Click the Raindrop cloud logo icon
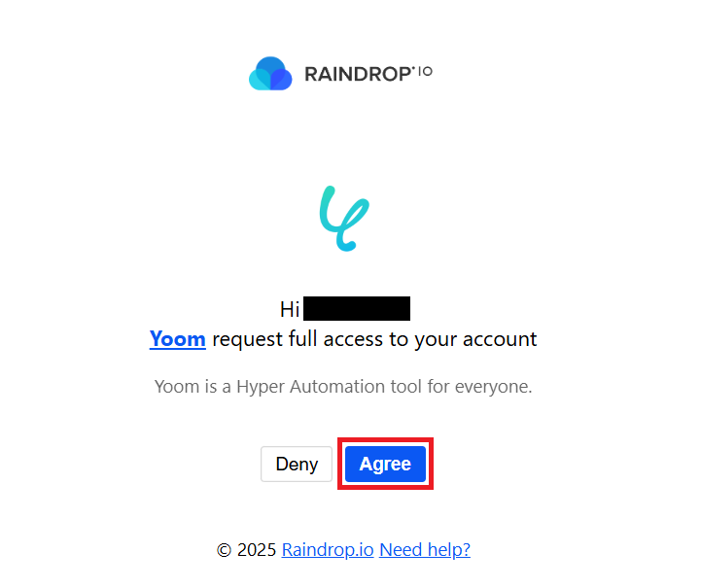Viewport: 701px width, 588px height. coord(270,73)
